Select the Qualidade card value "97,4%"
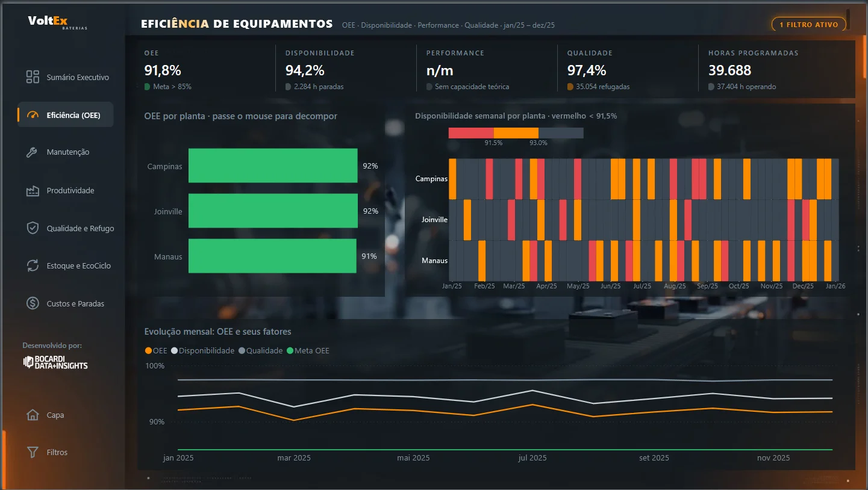 [587, 70]
